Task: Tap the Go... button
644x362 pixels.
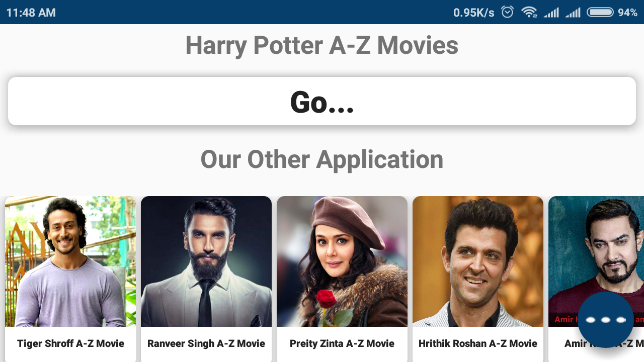Action: click(x=322, y=101)
